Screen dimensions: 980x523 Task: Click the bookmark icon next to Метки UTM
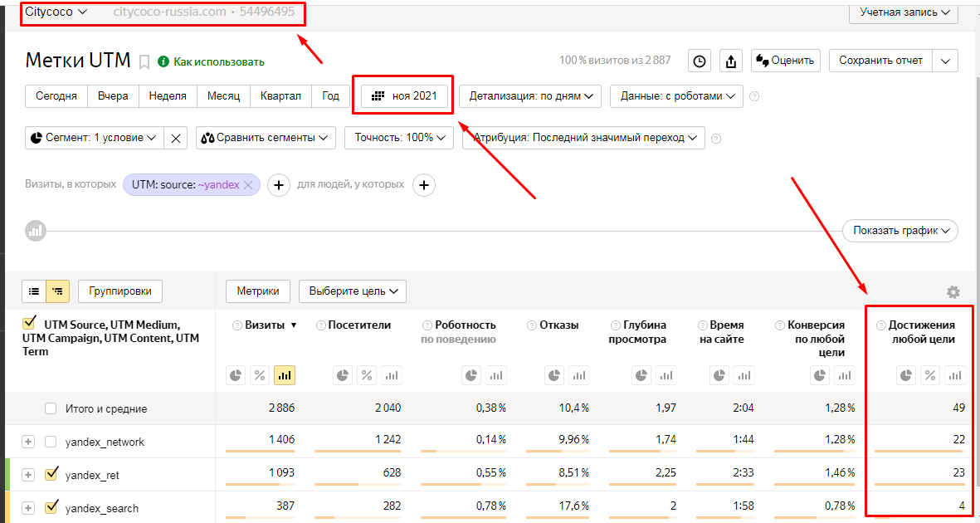point(144,61)
